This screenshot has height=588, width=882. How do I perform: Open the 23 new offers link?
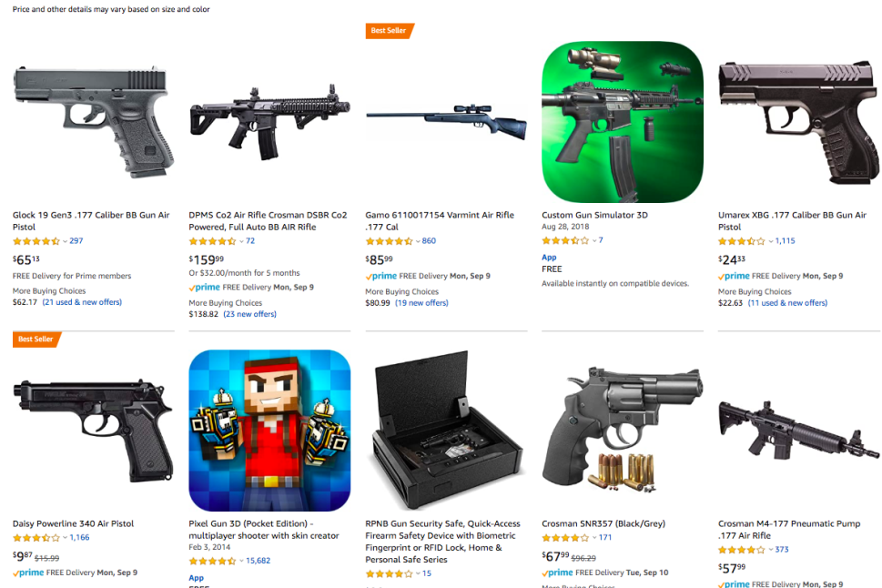pyautogui.click(x=249, y=314)
